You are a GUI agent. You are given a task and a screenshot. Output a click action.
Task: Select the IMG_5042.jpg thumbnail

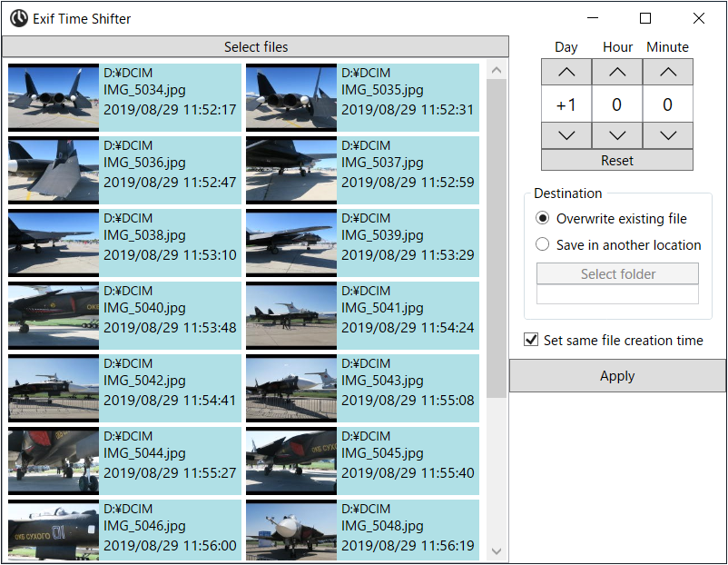(x=54, y=389)
